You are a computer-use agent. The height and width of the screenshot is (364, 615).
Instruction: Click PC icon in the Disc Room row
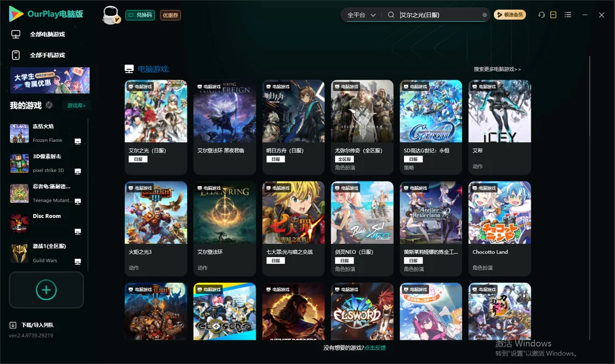pos(77,231)
